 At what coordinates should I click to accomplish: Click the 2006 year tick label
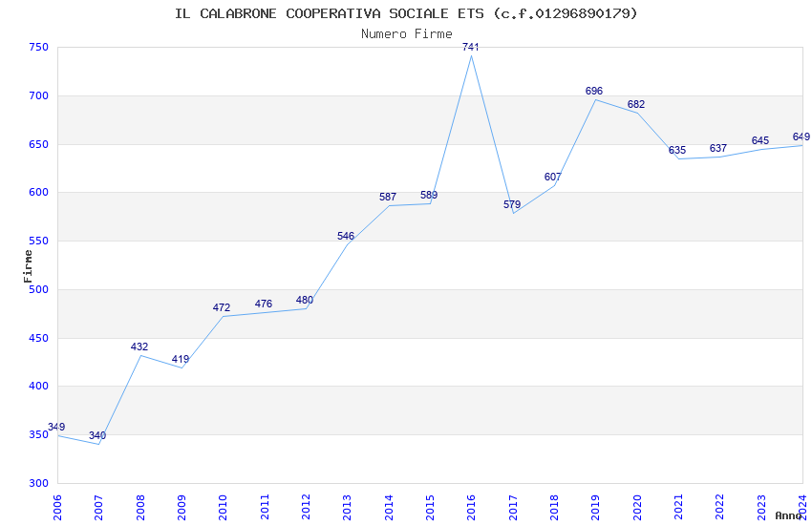[57, 508]
